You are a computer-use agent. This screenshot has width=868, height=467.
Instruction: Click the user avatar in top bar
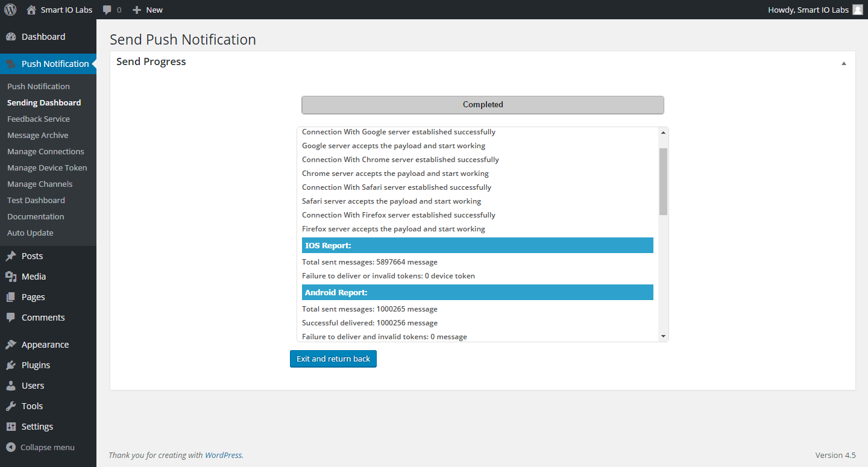(x=857, y=10)
